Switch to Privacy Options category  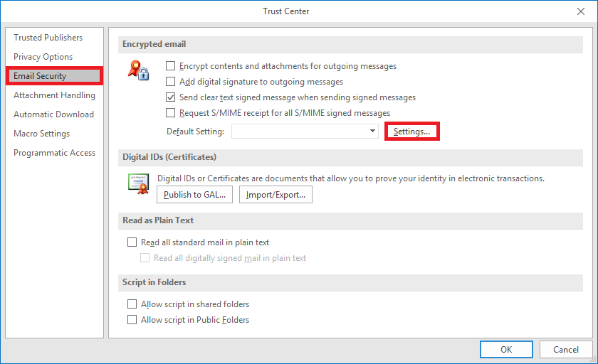(x=43, y=57)
